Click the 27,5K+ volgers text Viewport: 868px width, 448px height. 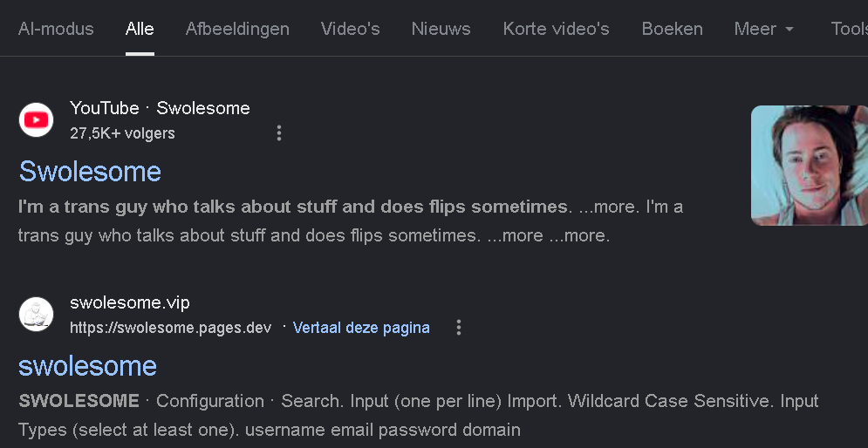pos(122,133)
